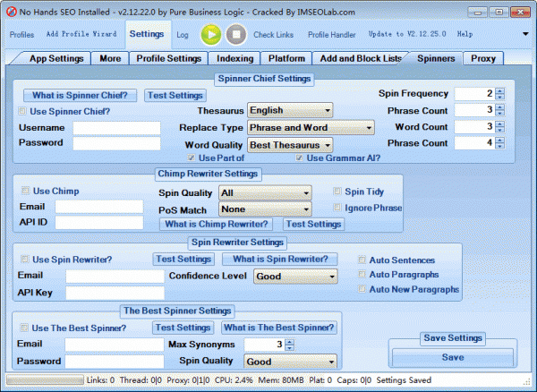Open Check Links
This screenshot has height=392, width=537.
pos(273,35)
